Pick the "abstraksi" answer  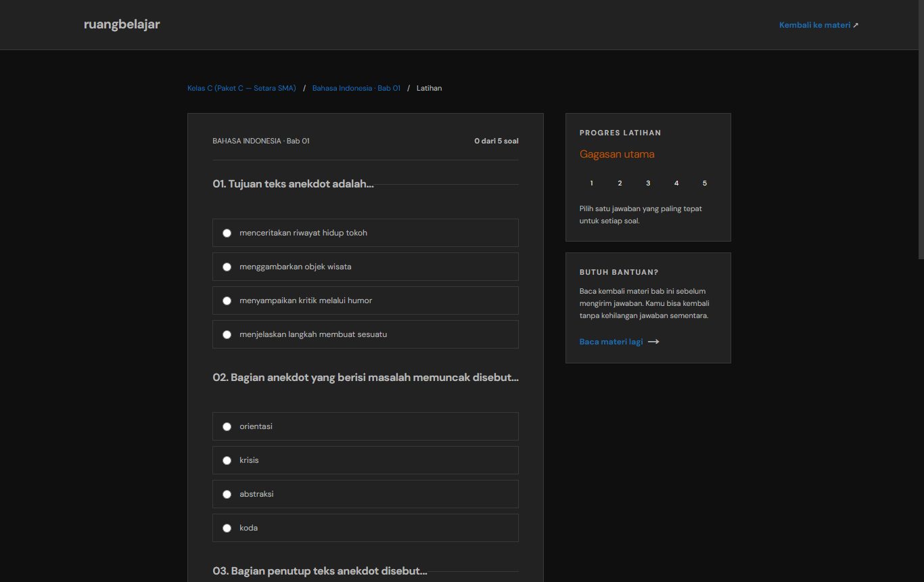point(365,494)
